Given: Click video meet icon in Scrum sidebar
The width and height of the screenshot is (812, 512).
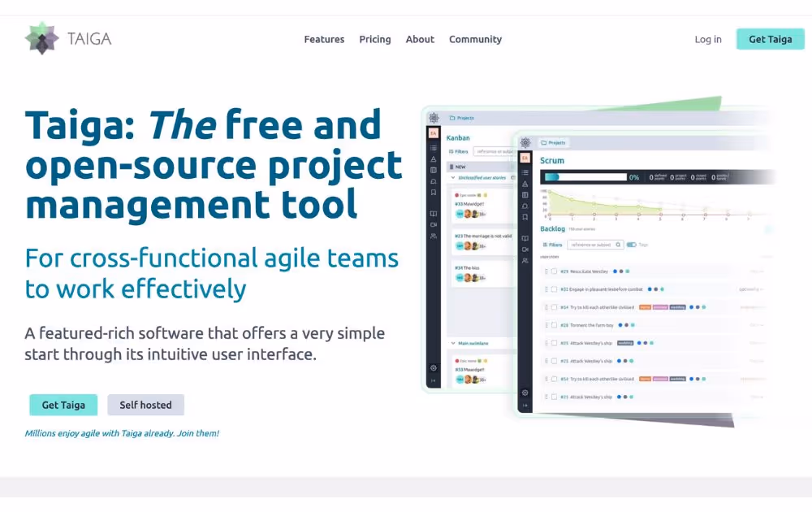Looking at the screenshot, I should click(525, 249).
